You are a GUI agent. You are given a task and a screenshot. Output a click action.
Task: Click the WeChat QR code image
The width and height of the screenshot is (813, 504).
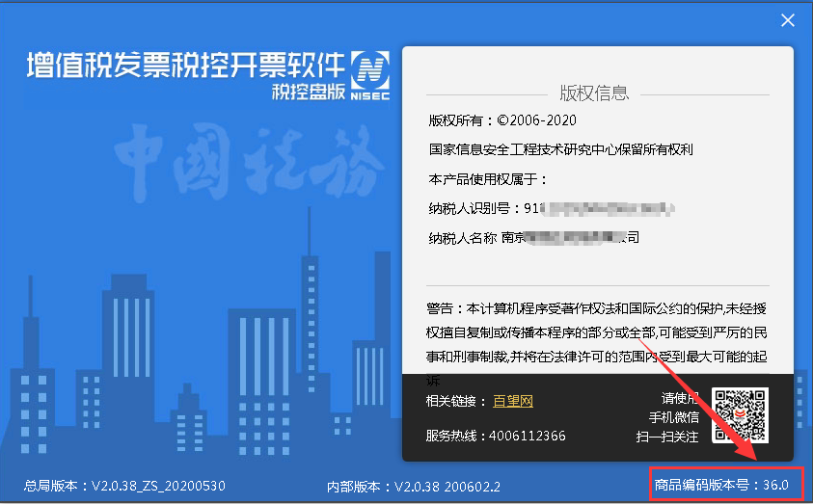click(740, 415)
